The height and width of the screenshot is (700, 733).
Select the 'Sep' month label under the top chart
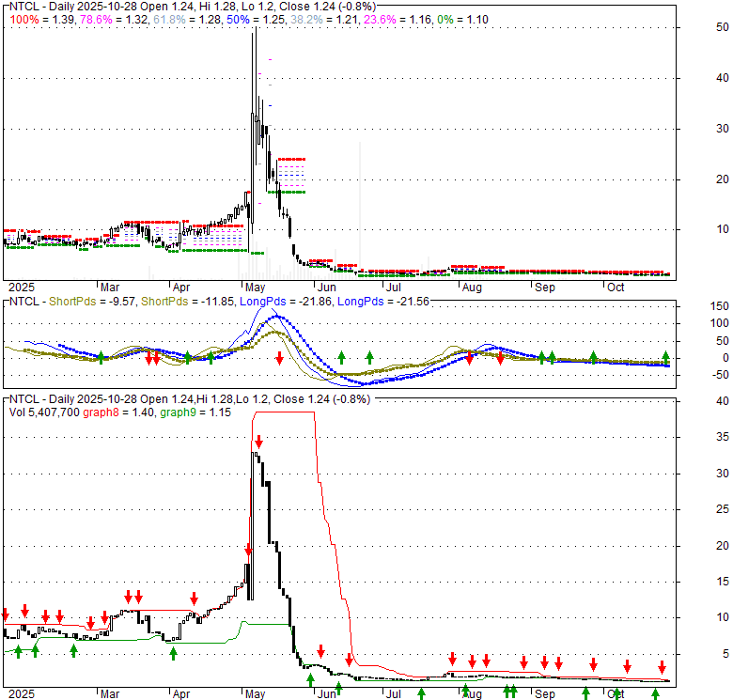click(545, 288)
